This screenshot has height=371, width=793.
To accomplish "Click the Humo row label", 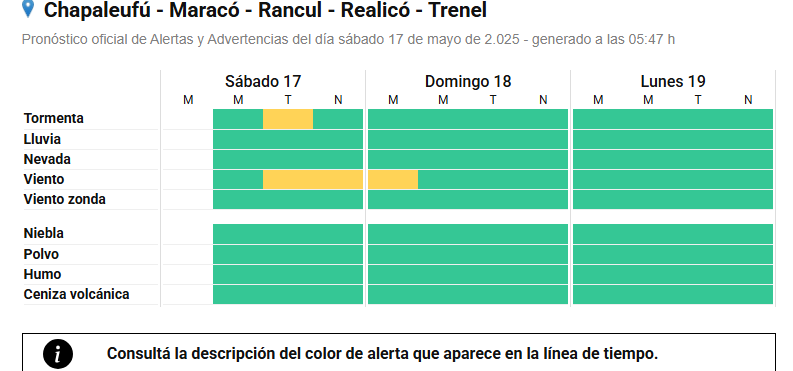I will click(42, 274).
